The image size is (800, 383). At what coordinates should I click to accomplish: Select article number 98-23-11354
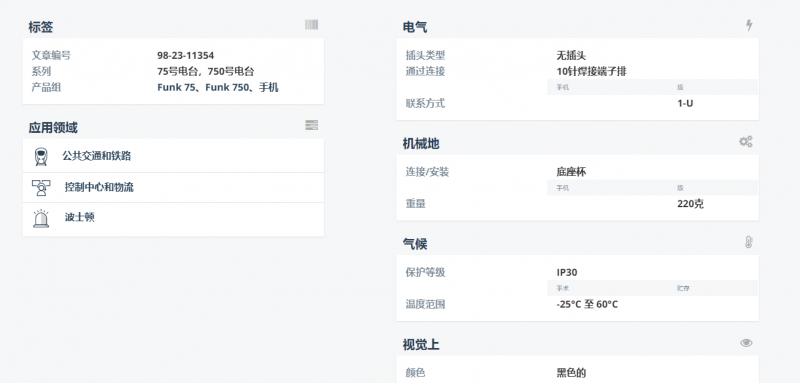click(186, 55)
